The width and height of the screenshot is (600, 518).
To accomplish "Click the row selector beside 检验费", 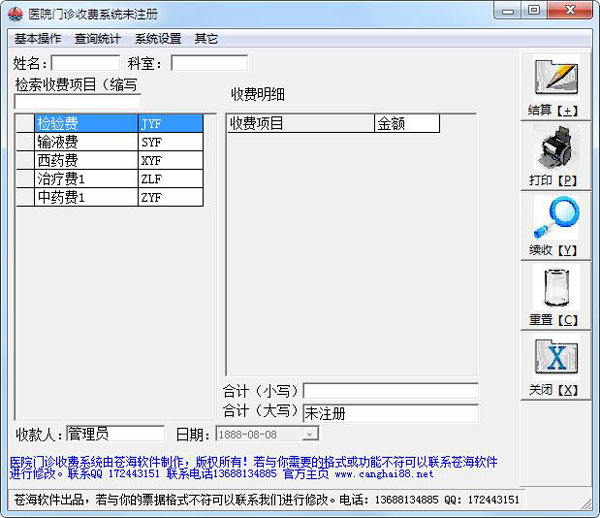I will click(25, 123).
